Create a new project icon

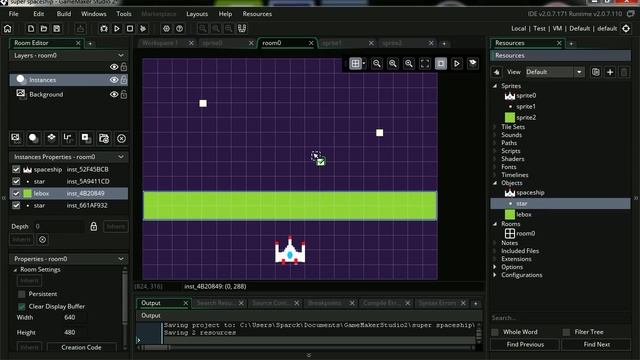[x=31, y=29]
